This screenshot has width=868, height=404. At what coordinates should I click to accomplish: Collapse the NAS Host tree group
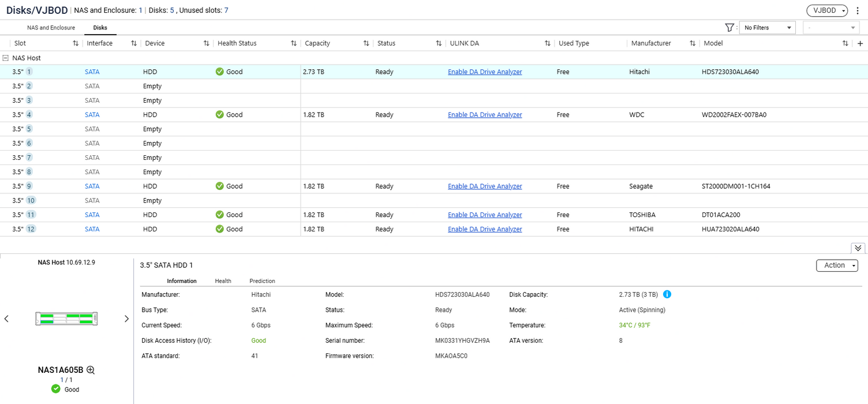point(6,58)
